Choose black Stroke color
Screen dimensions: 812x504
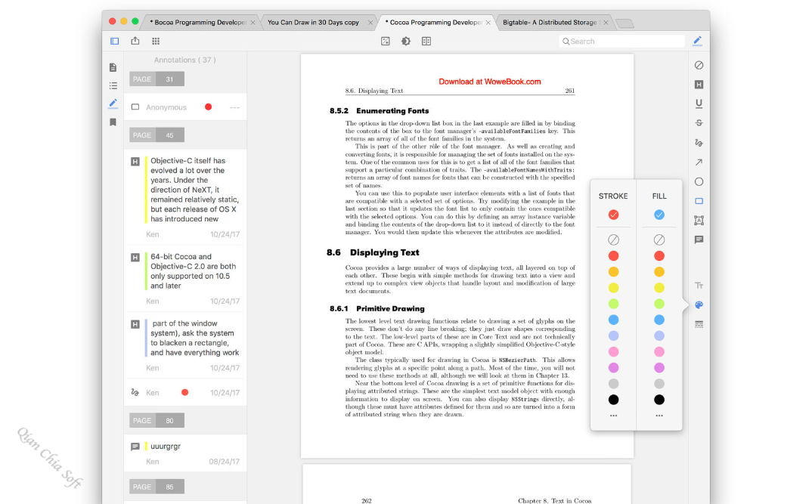613,400
